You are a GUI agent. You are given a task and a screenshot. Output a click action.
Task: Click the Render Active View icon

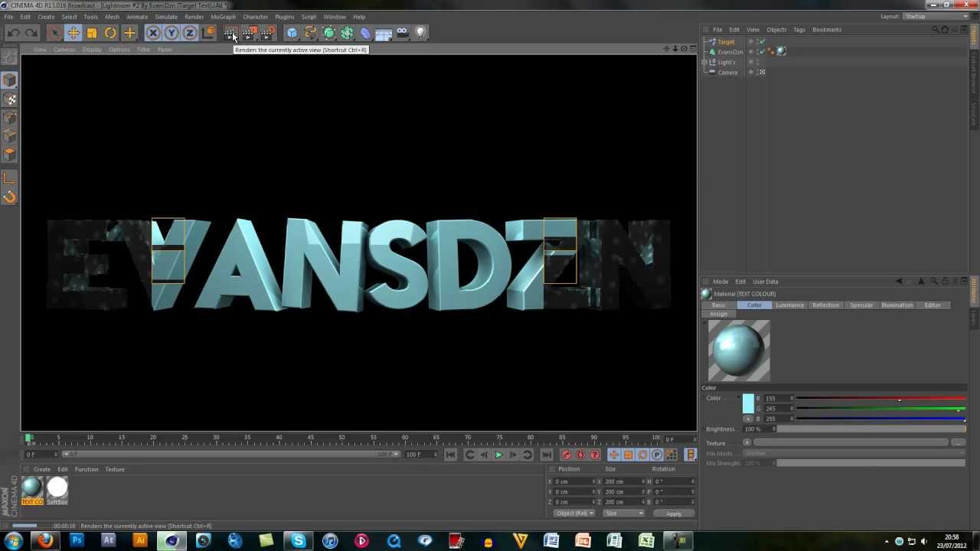point(230,33)
